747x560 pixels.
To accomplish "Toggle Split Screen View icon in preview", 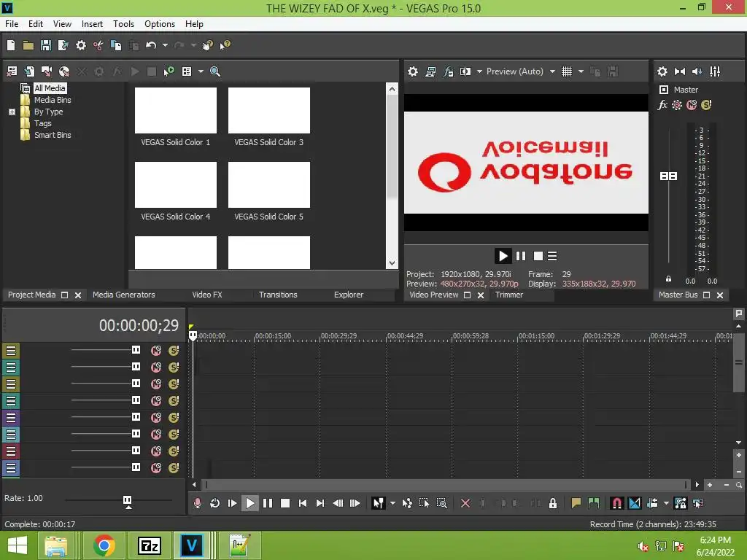I will click(465, 71).
